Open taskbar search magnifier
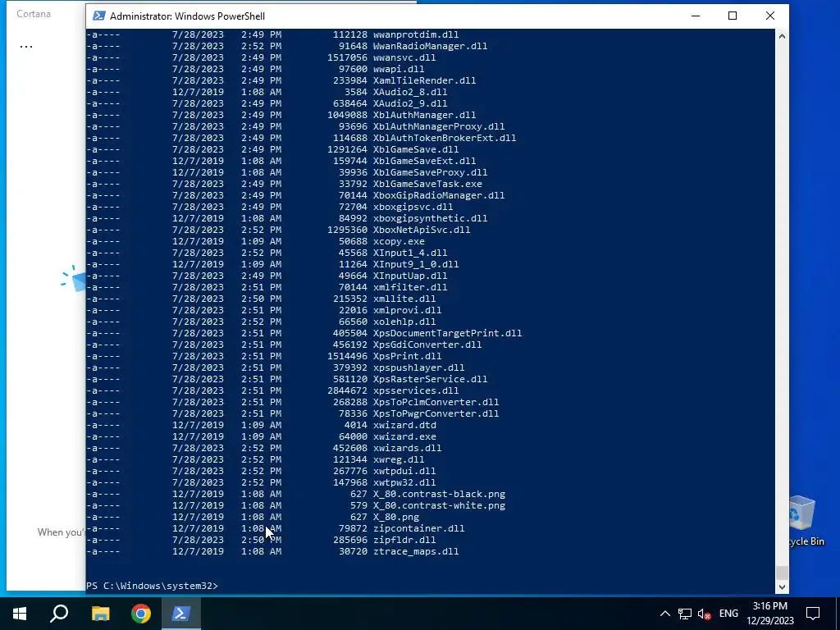The width and height of the screenshot is (840, 630). click(59, 614)
